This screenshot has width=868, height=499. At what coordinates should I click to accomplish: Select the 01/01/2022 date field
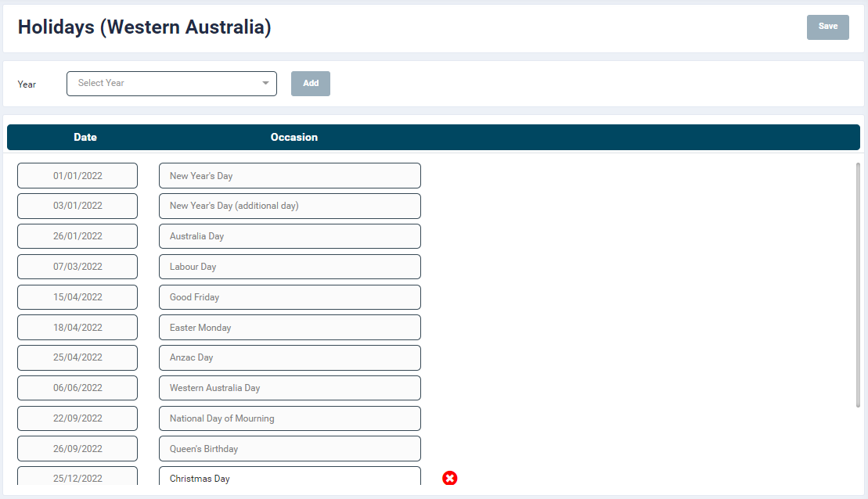pyautogui.click(x=77, y=176)
